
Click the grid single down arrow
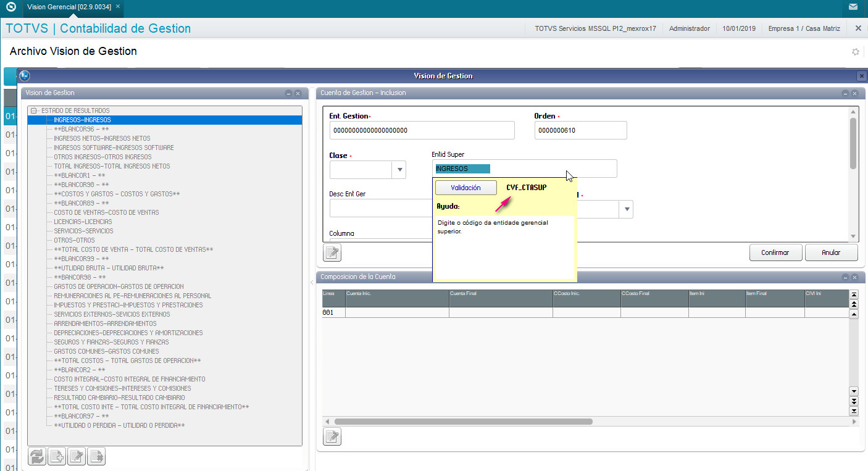[854, 391]
